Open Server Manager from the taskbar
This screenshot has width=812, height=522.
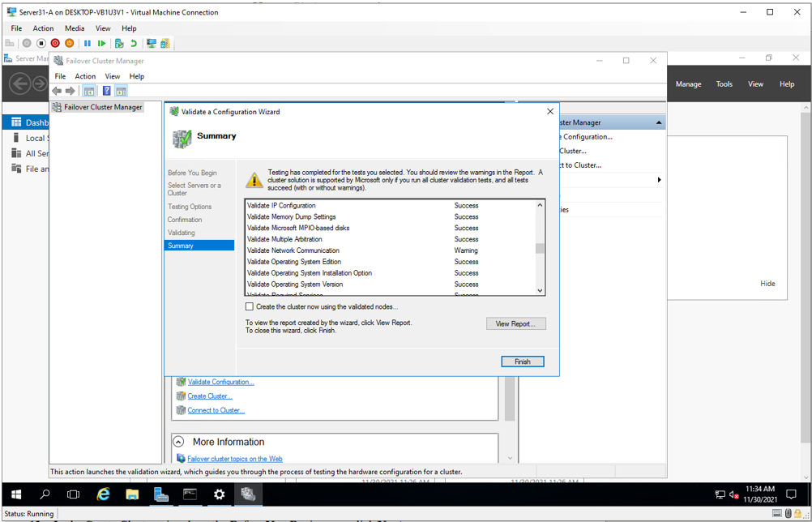pos(161,495)
